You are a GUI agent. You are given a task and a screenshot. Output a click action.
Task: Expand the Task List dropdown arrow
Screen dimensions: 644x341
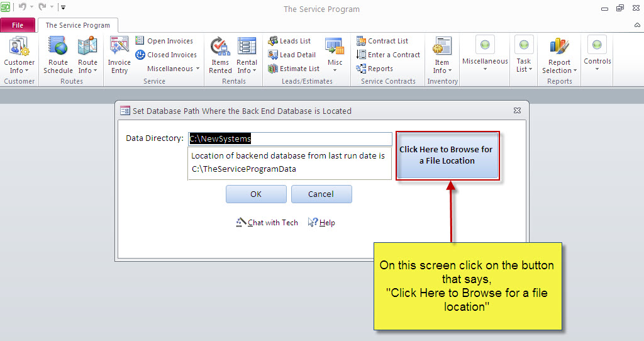531,69
